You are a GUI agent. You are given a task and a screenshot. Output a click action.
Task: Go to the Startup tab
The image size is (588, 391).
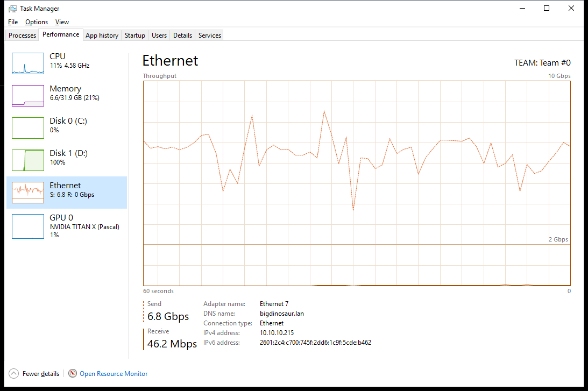[x=134, y=35]
